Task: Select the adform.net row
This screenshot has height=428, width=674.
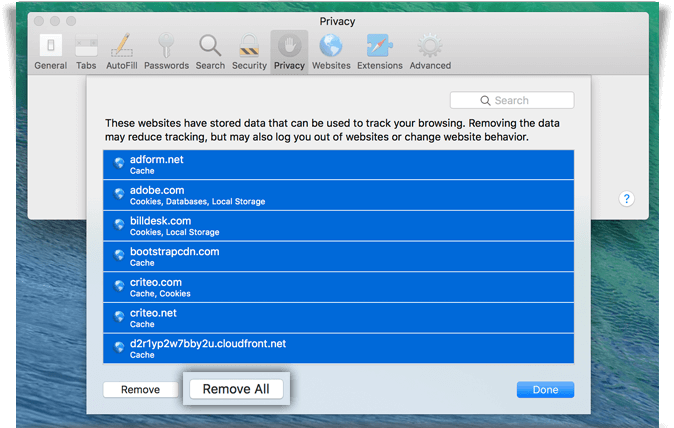Action: [x=338, y=165]
